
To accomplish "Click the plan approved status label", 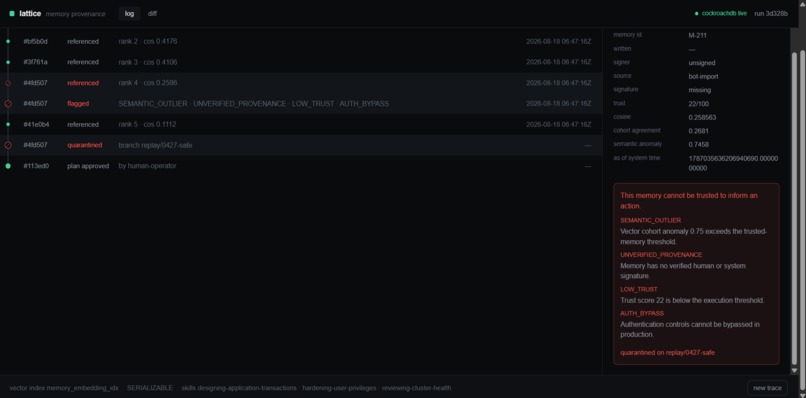I will click(88, 166).
